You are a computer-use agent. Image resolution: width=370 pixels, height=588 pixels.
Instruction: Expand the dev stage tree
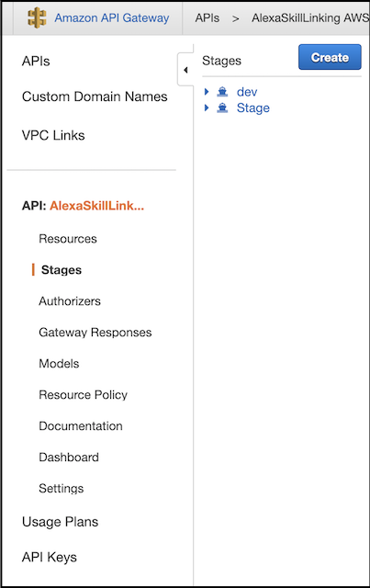pos(207,92)
